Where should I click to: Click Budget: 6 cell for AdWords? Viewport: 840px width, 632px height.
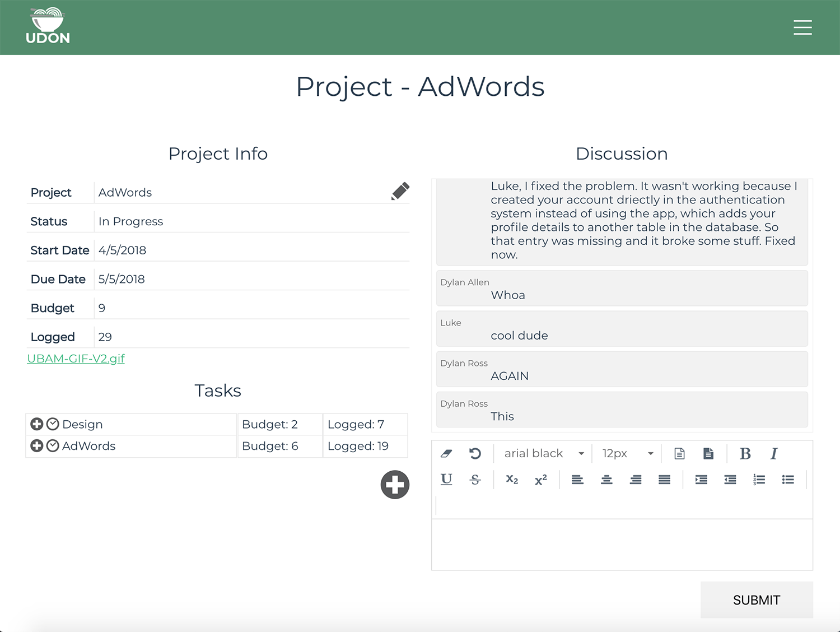(280, 446)
